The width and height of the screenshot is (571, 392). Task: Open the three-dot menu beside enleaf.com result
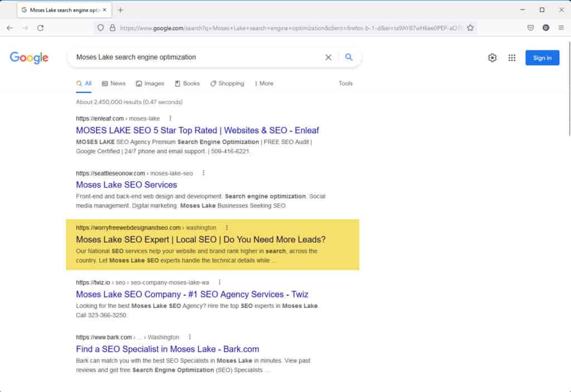click(170, 118)
